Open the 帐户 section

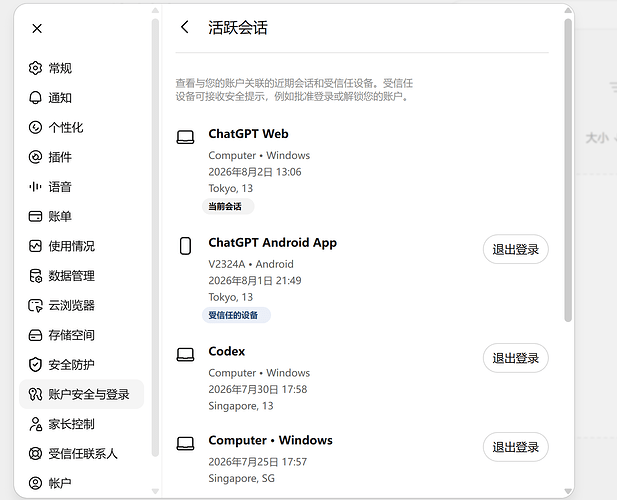point(81,483)
